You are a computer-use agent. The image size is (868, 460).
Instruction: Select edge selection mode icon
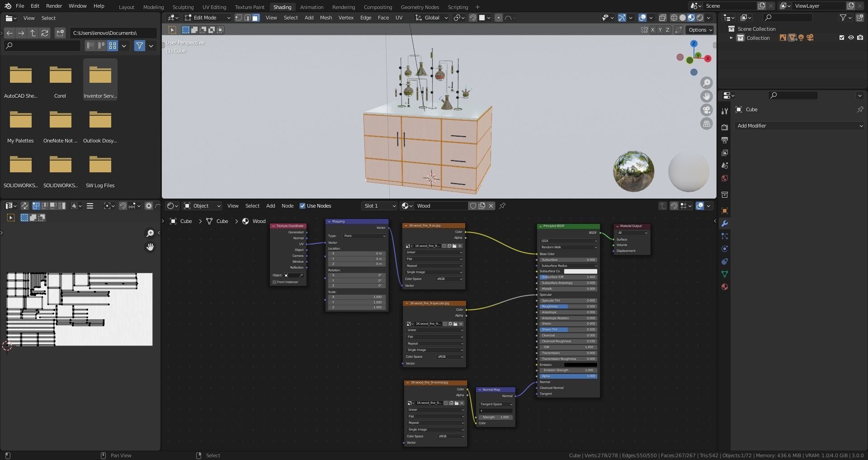coord(247,18)
